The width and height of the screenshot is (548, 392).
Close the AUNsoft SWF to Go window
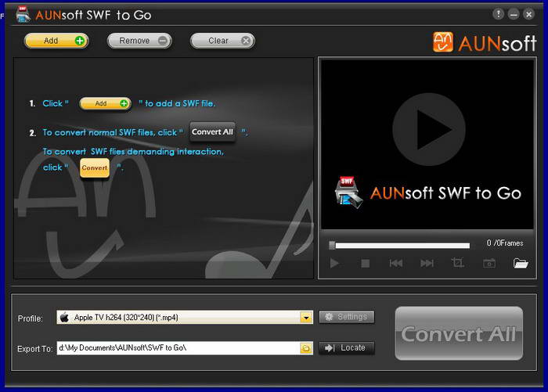pyautogui.click(x=528, y=14)
